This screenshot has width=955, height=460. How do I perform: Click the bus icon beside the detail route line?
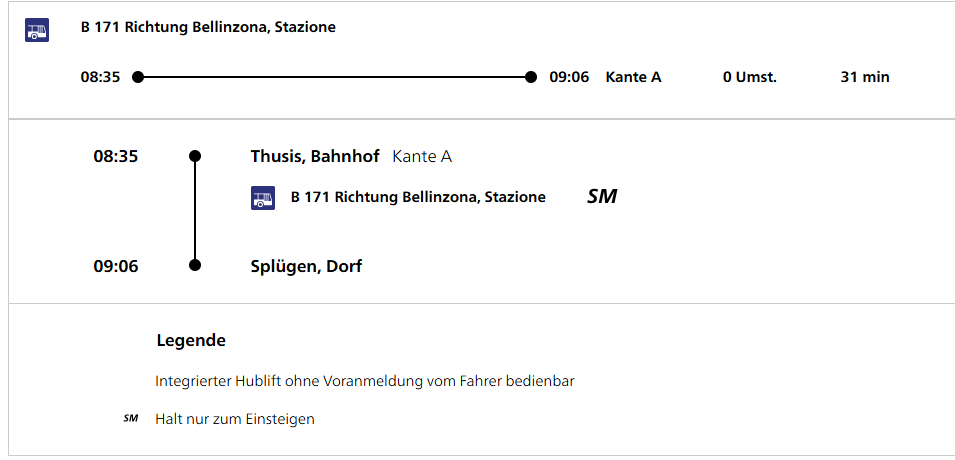click(x=262, y=198)
